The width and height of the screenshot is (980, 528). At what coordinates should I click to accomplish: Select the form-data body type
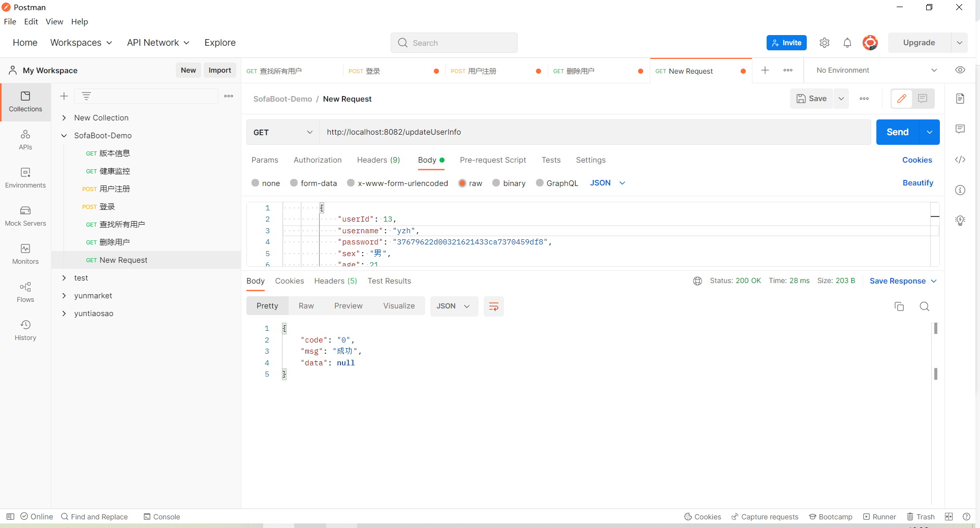click(294, 183)
